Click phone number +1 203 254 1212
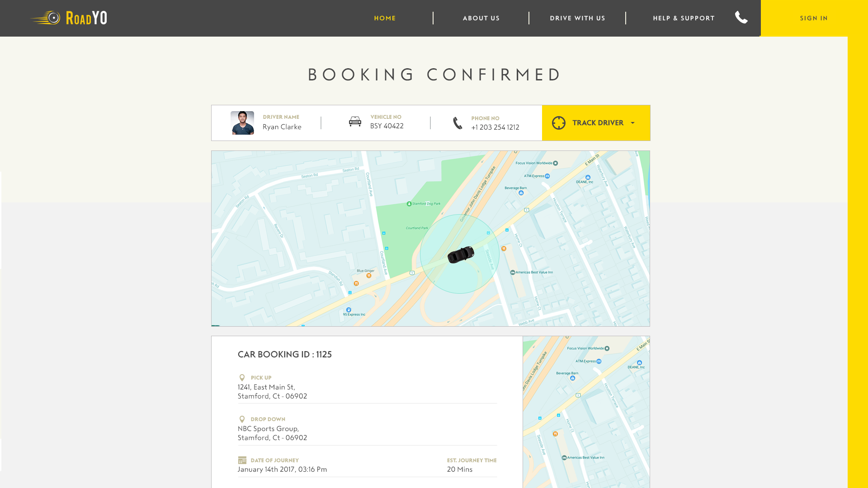This screenshot has height=488, width=868. [495, 127]
